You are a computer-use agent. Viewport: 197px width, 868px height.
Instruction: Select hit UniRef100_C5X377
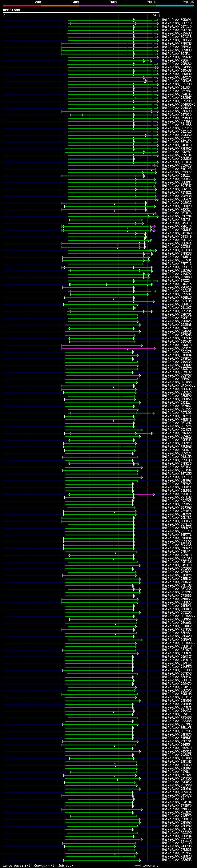coord(177,172)
